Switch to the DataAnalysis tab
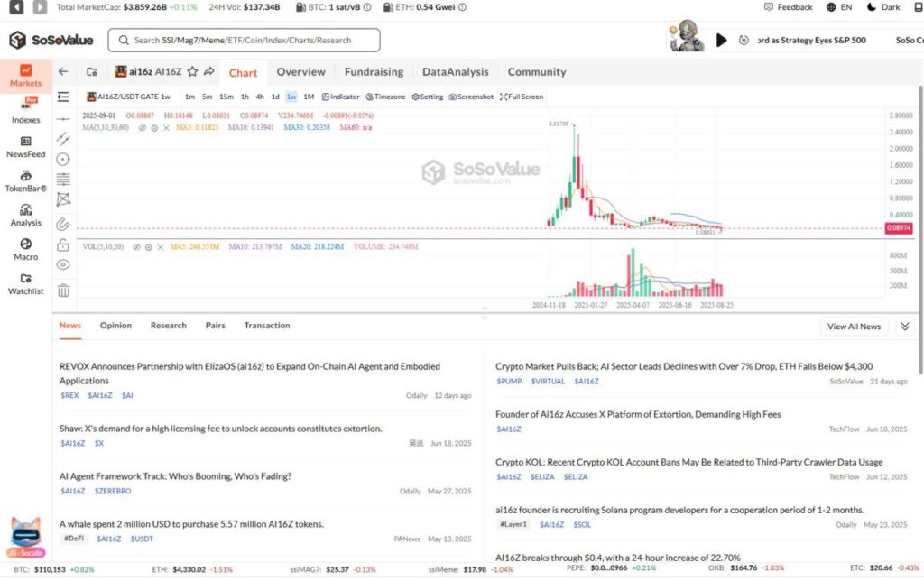 point(455,72)
